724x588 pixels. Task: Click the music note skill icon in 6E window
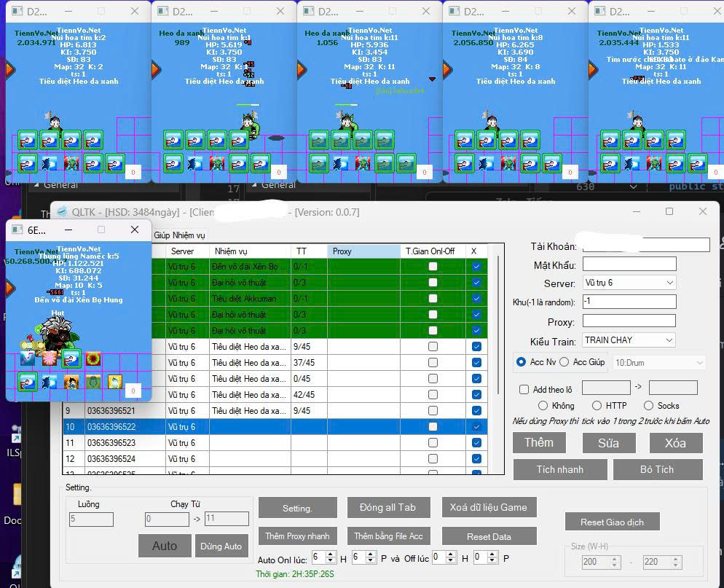click(27, 358)
